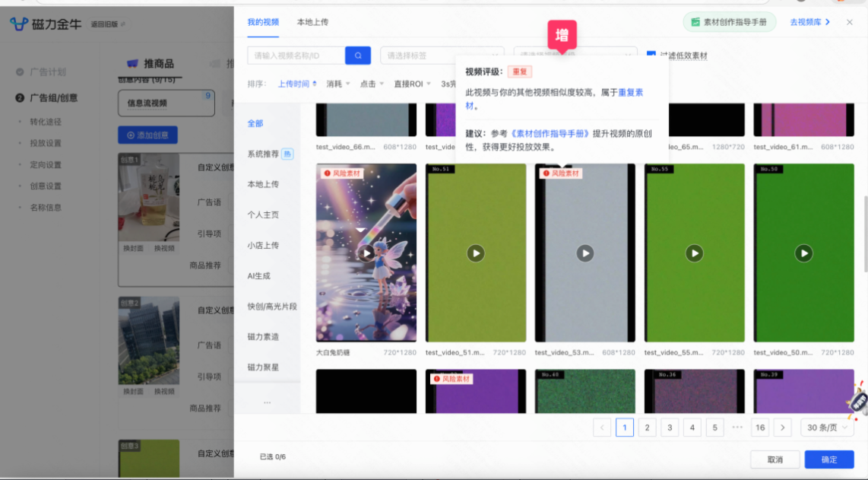
Task: Click the 素材创作指导手册 green icon button
Action: pos(729,22)
